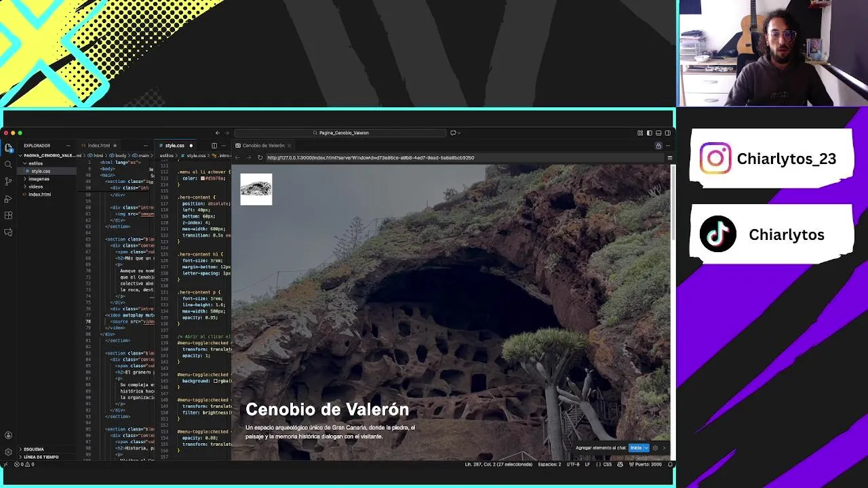The height and width of the screenshot is (488, 868).
Task: Open the preview browser hamburger menu
Action: click(x=669, y=158)
